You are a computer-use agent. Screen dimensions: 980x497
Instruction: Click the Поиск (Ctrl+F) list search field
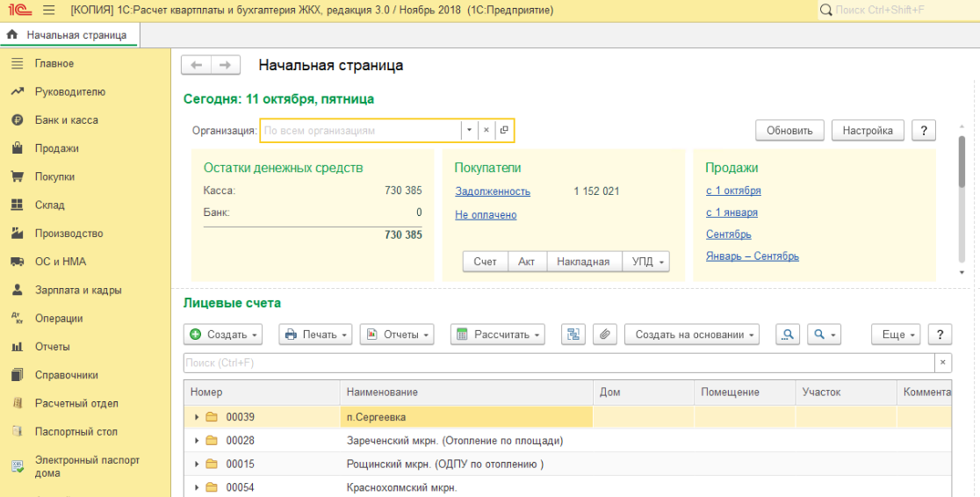coord(559,363)
